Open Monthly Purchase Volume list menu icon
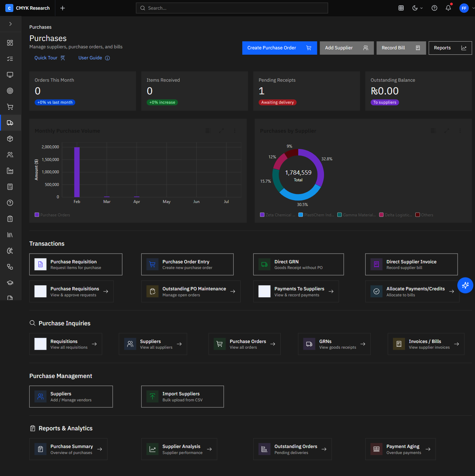The width and height of the screenshot is (475, 476). click(208, 131)
